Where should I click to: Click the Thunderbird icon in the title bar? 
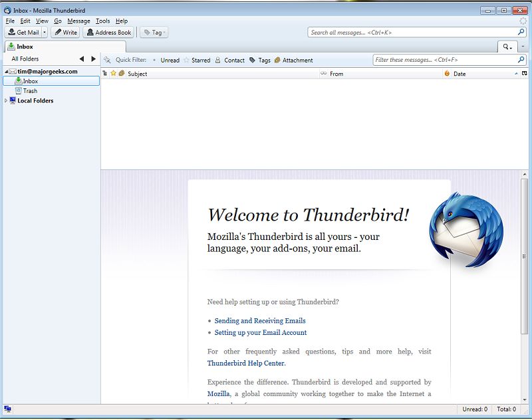tap(7, 11)
